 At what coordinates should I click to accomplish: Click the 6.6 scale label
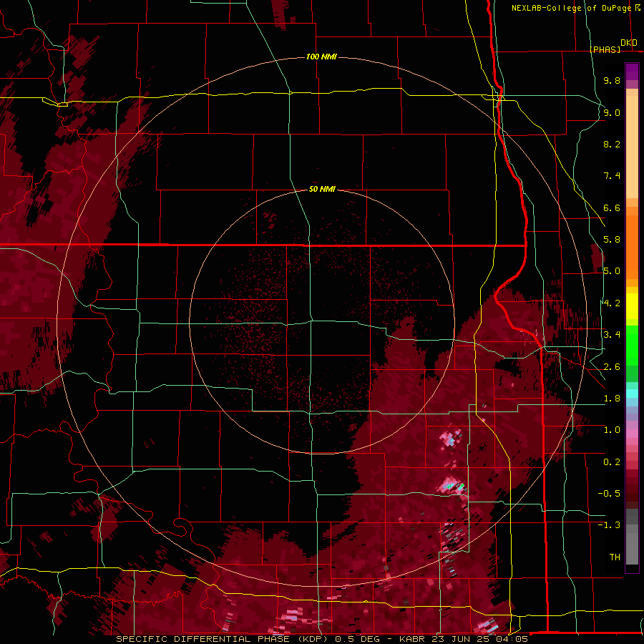tap(612, 208)
